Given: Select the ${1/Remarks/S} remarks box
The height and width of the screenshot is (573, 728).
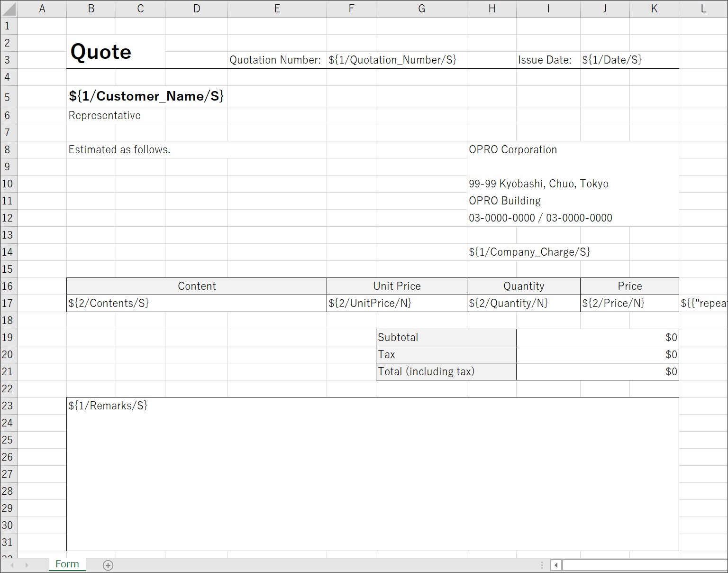Looking at the screenshot, I should click(x=373, y=473).
